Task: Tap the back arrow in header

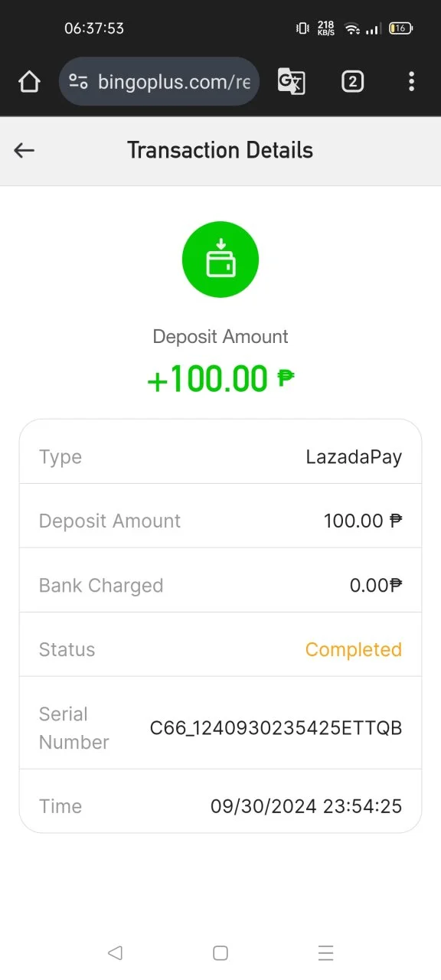Action: [24, 151]
